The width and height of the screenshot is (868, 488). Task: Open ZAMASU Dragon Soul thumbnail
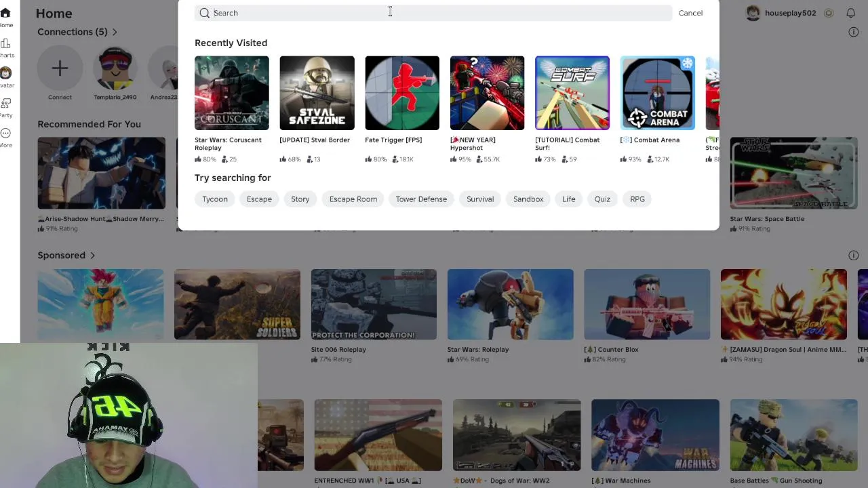[783, 304]
